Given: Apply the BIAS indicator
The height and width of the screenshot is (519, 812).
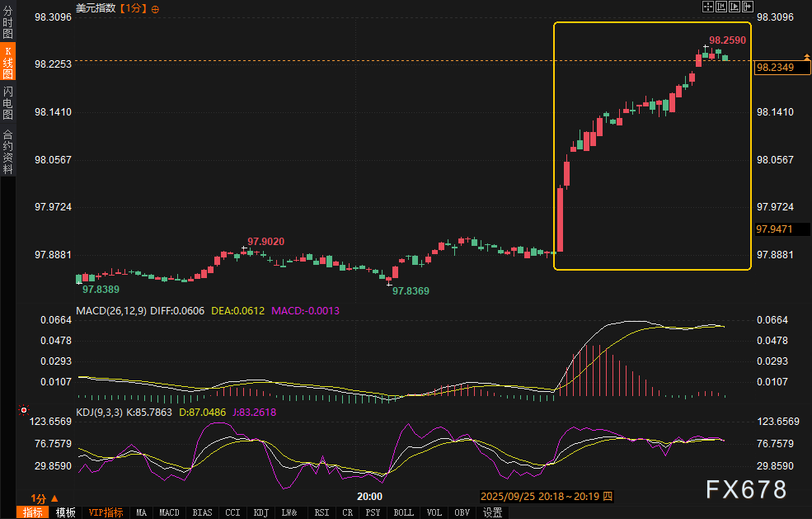Looking at the screenshot, I should click(202, 512).
